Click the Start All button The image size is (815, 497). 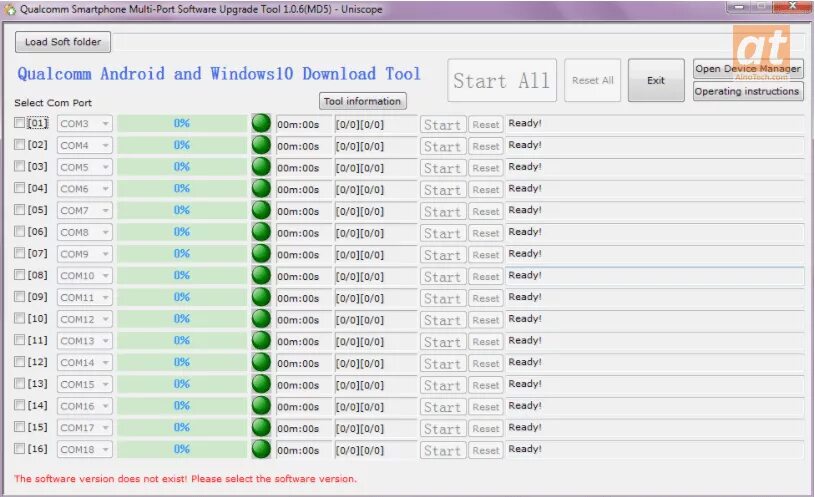coord(502,81)
